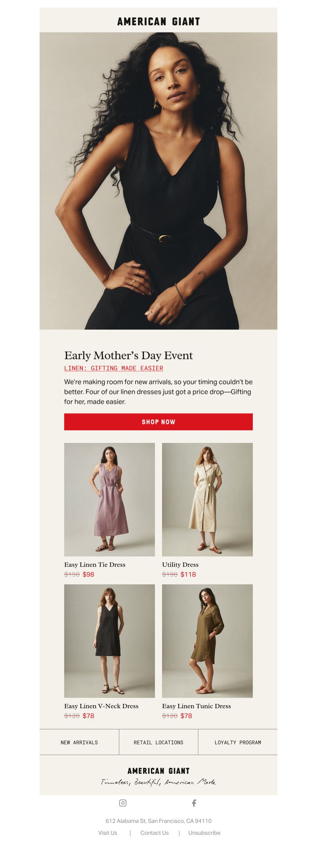Open the Facebook icon link
The image size is (317, 868).
(194, 803)
